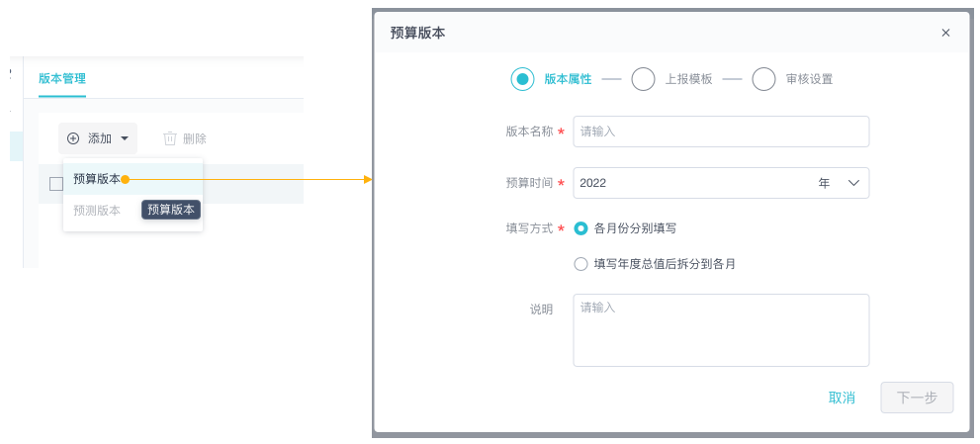The width and height of the screenshot is (980, 444).
Task: Click the trash can delete icon
Action: pos(170,138)
